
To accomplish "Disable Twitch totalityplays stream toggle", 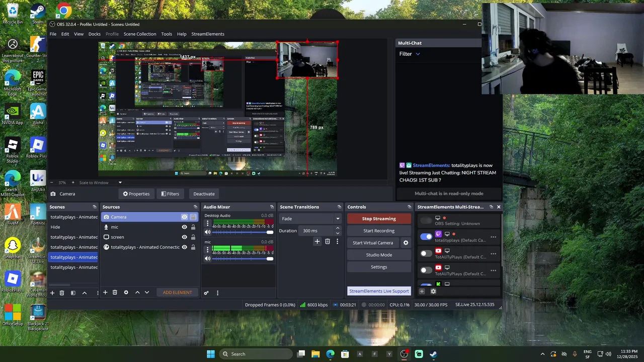I will coord(426,237).
